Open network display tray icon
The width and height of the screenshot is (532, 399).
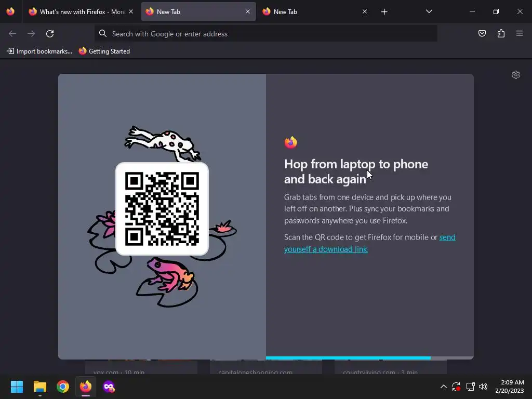pyautogui.click(x=470, y=387)
